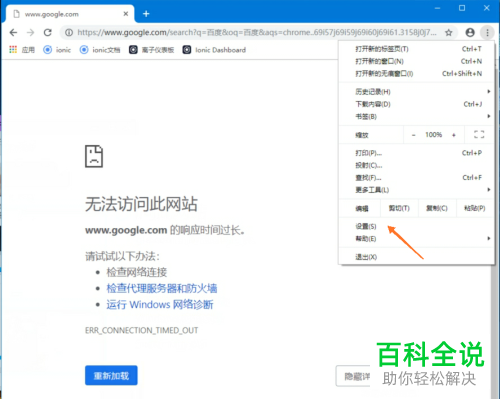The image size is (500, 399).
Task: Open 下载内容(D) from the menu
Action: 416,104
